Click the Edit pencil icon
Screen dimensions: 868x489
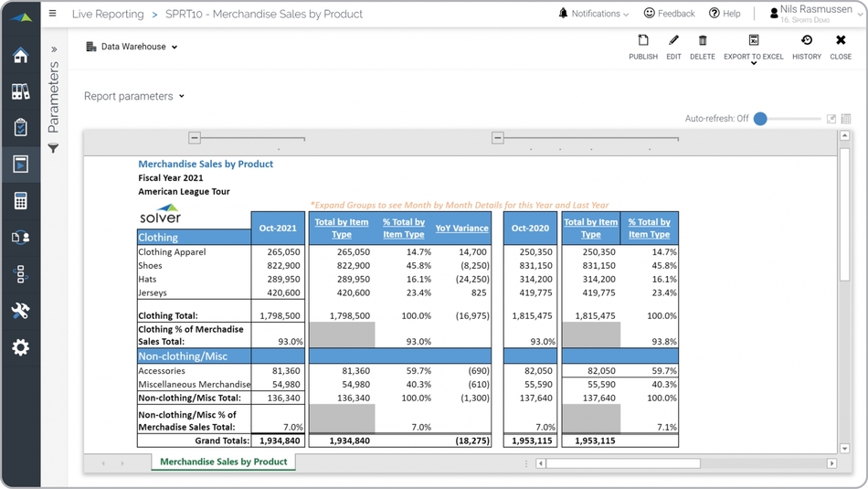673,47
